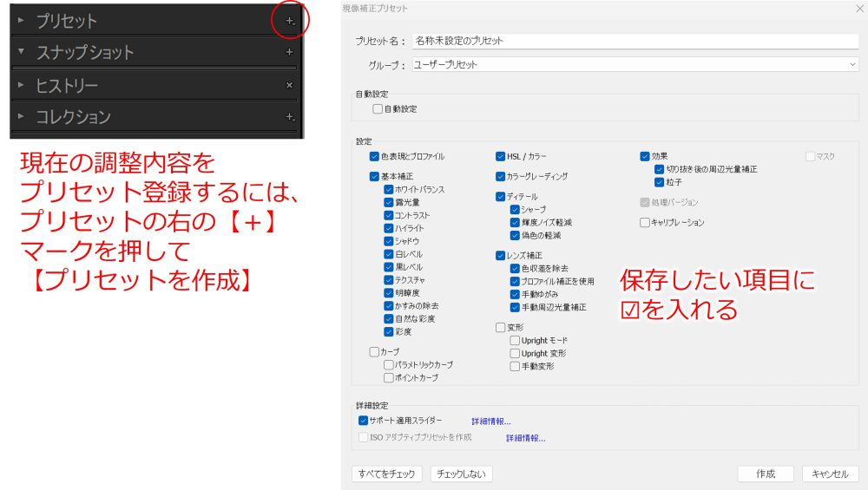The image size is (868, 490).
Task: Check 手動変形 checkbox
Action: pyautogui.click(x=515, y=366)
